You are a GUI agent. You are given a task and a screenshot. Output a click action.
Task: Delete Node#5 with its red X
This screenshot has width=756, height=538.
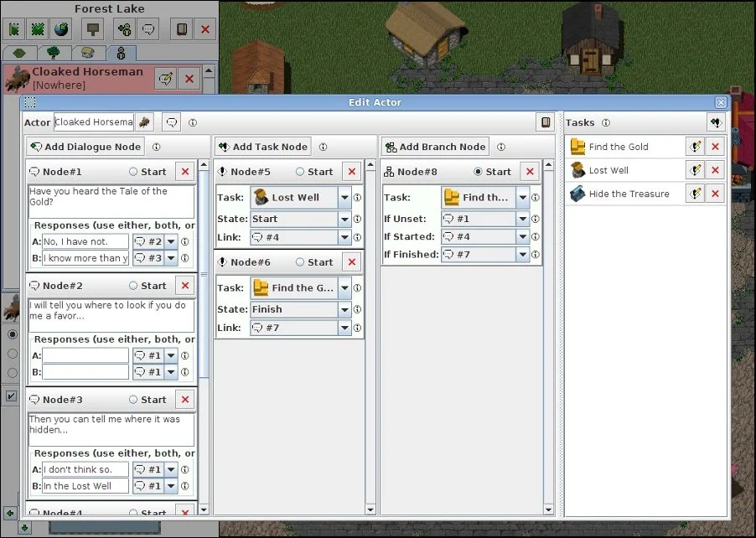(x=352, y=172)
